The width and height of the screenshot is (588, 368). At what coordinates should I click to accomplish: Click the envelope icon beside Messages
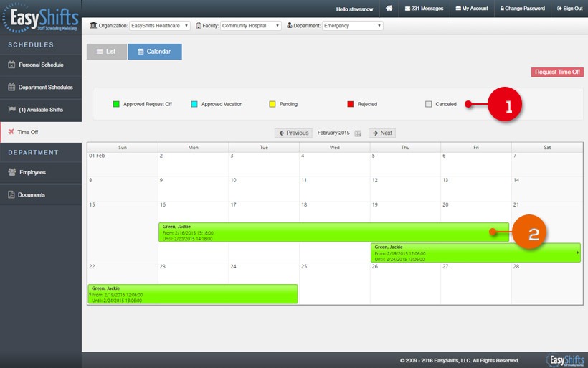[407, 9]
